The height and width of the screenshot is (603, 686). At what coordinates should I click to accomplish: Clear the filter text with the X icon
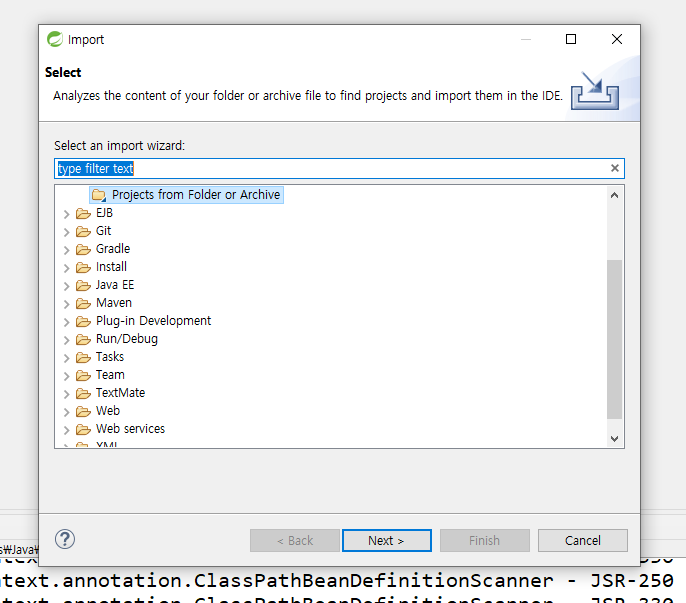point(614,168)
